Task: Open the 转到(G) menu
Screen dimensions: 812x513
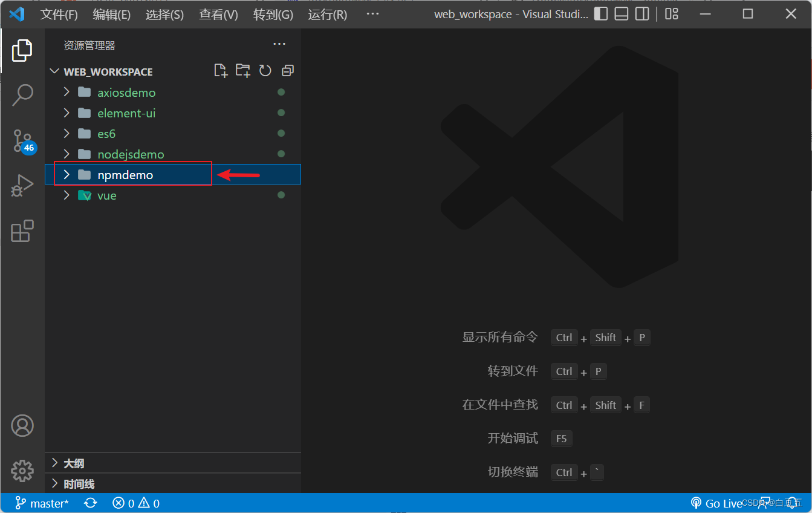Action: (273, 15)
